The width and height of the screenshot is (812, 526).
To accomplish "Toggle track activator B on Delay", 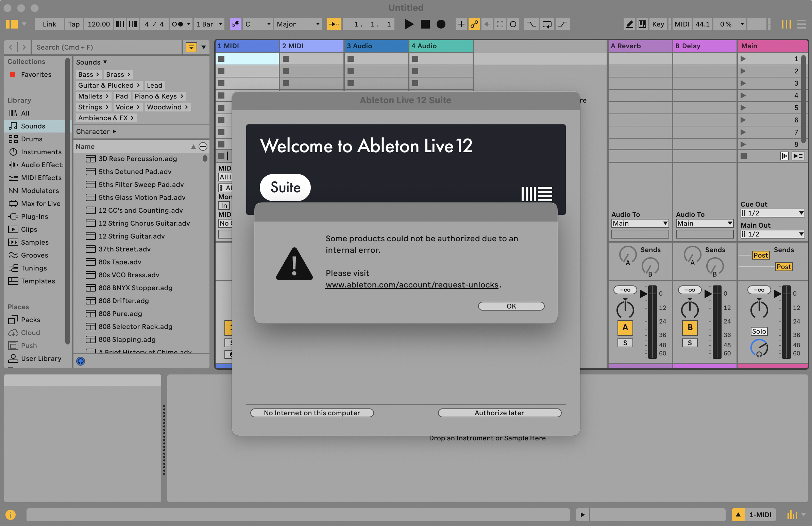I will (x=690, y=327).
